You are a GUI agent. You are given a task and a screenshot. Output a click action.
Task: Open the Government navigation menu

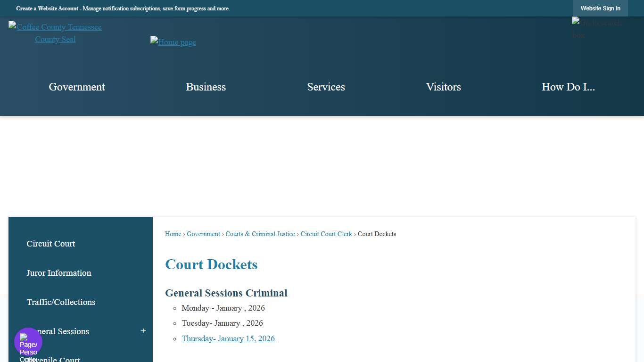(x=76, y=87)
